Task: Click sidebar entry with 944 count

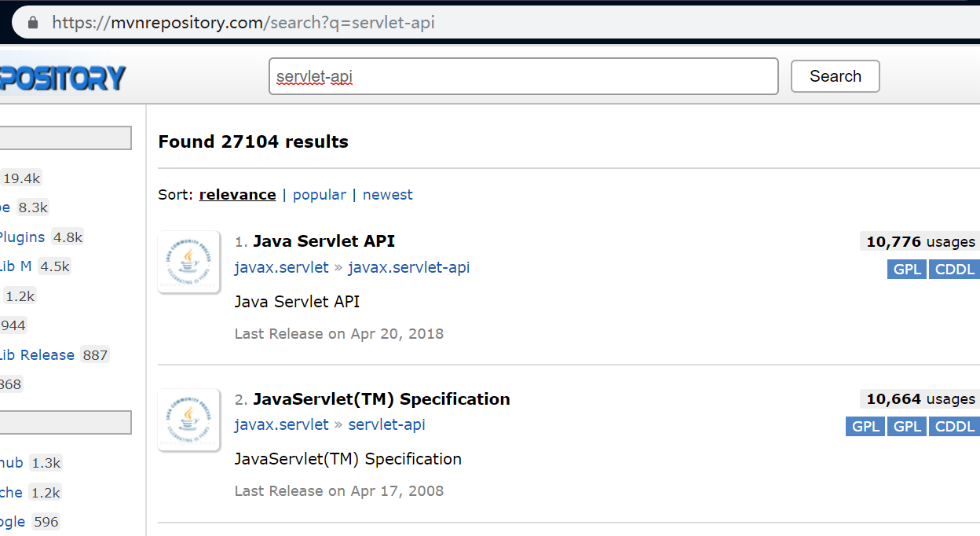Action: coord(13,325)
